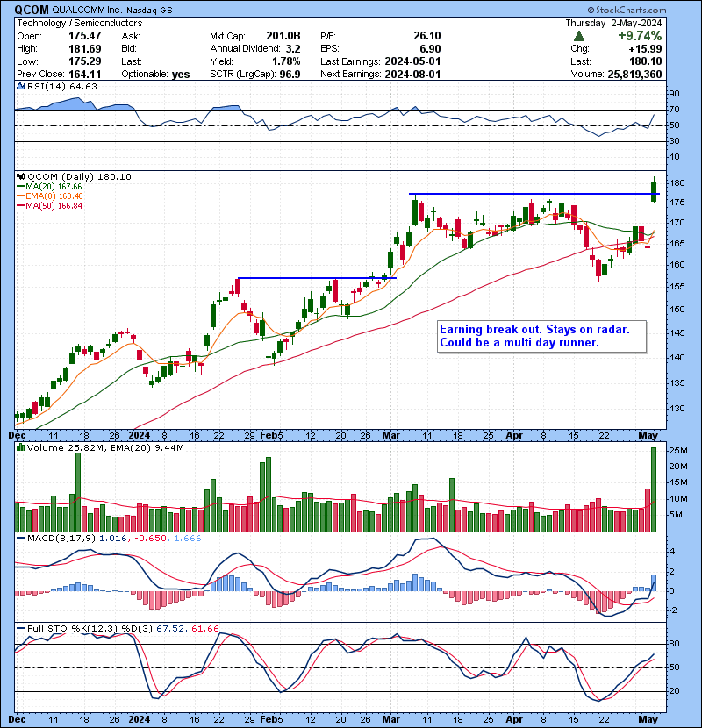Click the RSI scale label 70
The height and width of the screenshot is (728, 702).
point(674,110)
